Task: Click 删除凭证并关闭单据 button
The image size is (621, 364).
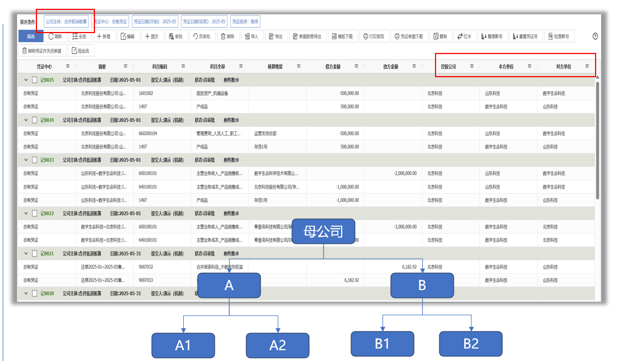Action: coord(42,51)
